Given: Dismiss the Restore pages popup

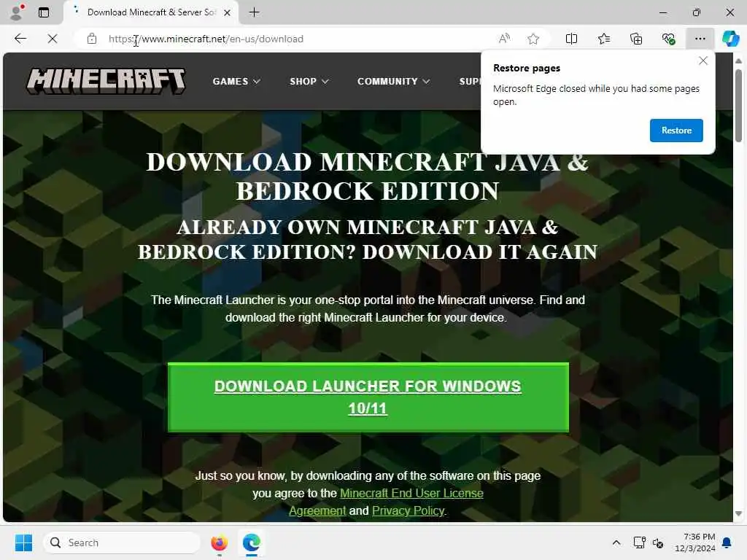Looking at the screenshot, I should 703,61.
